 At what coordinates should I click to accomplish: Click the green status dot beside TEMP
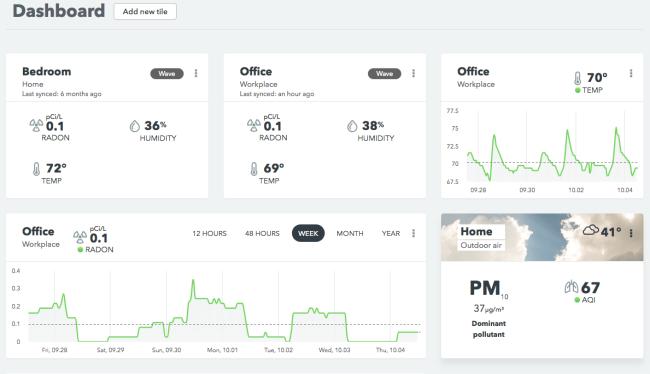577,90
